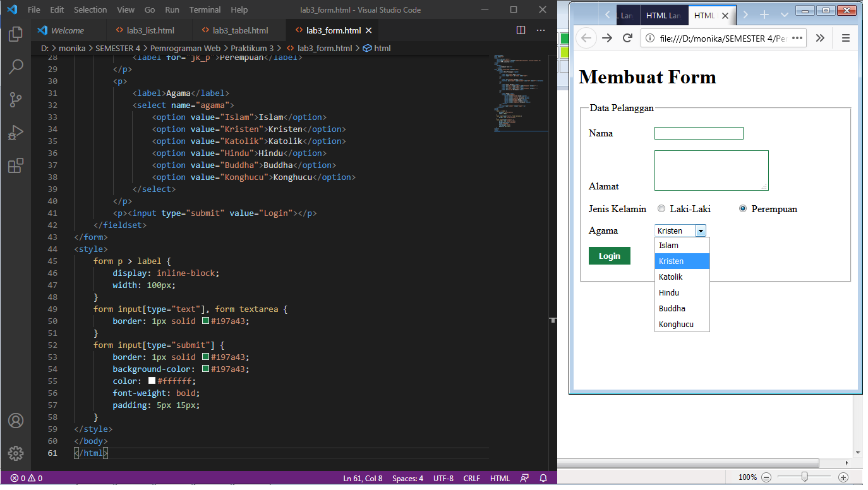
Task: Adjust the zoom slider handle
Action: click(x=804, y=477)
